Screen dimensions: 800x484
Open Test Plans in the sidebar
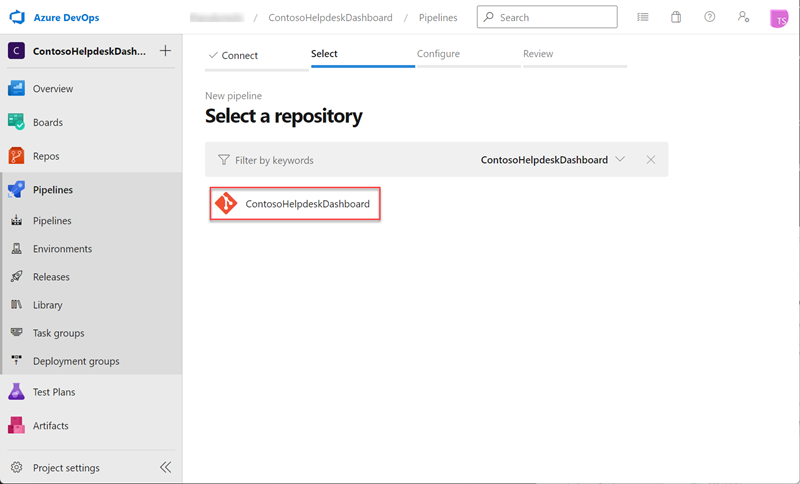(x=54, y=392)
